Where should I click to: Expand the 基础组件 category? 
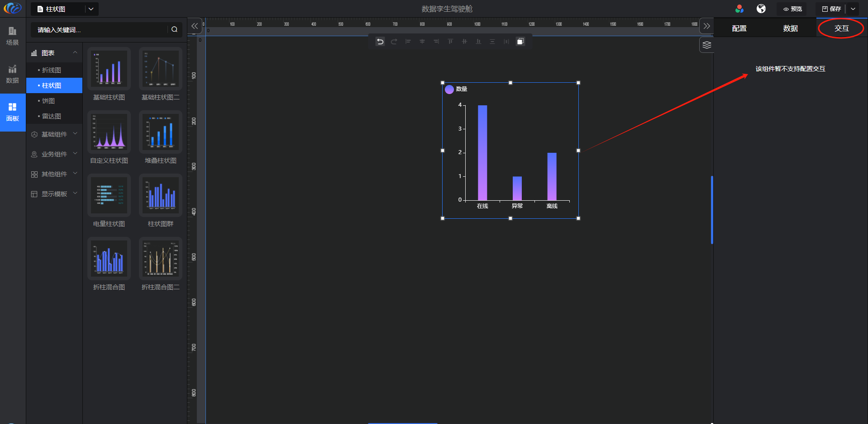[x=54, y=134]
